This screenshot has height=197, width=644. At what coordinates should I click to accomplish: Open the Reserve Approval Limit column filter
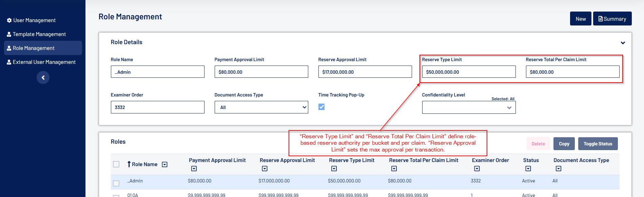click(x=265, y=168)
